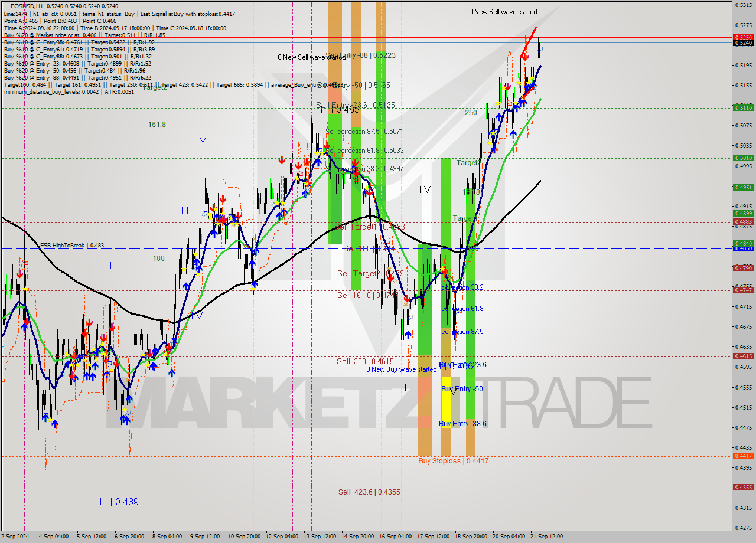This screenshot has width=756, height=543.
Task: Click the red 0.4747 price level tag
Action: 743,290
